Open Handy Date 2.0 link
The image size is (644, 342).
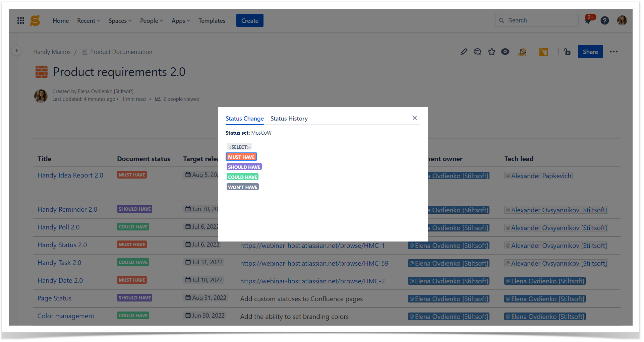tap(60, 280)
